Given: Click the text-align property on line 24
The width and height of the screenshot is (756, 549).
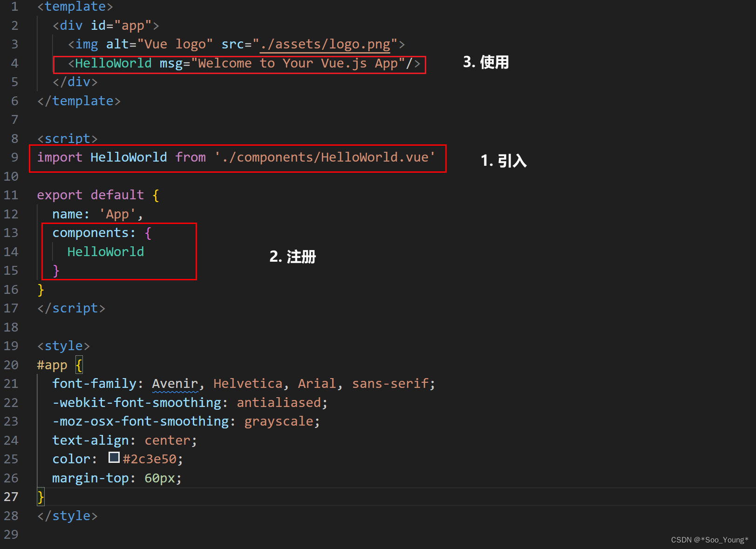Looking at the screenshot, I should [90, 441].
